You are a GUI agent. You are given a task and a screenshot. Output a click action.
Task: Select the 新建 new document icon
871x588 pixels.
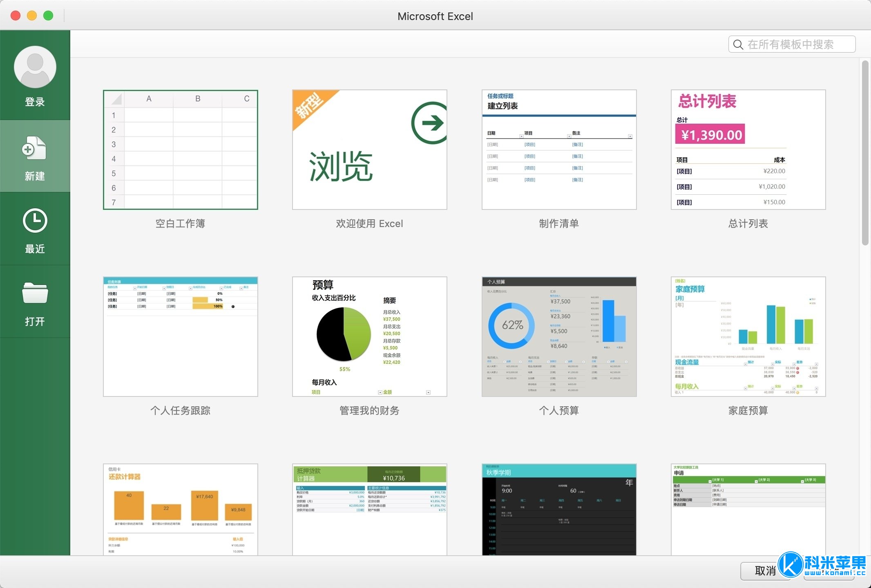[34, 148]
